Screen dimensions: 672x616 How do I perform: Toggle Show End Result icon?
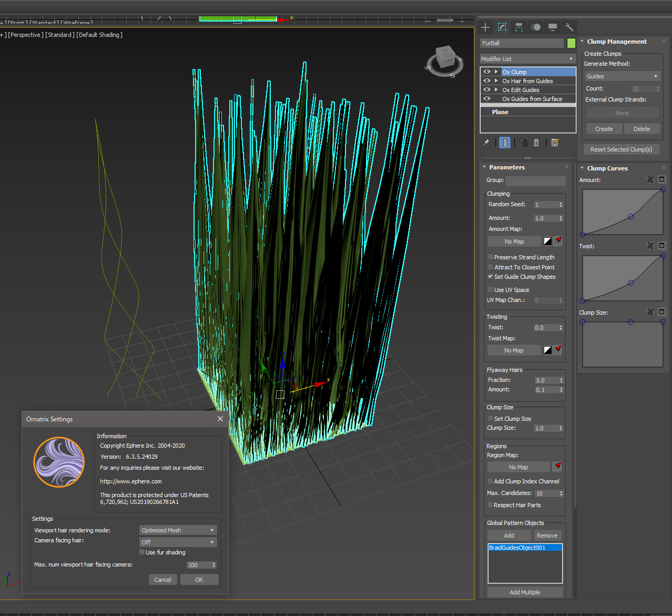click(x=505, y=143)
